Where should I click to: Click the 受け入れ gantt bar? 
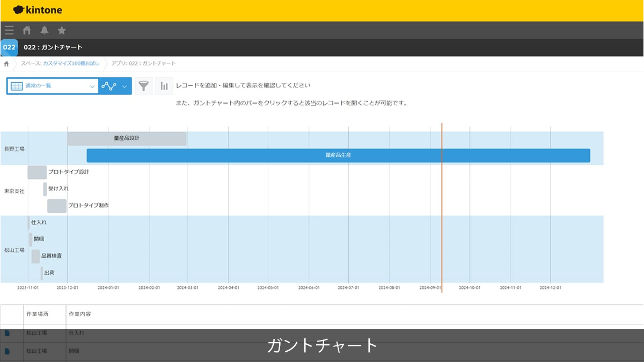click(x=45, y=189)
